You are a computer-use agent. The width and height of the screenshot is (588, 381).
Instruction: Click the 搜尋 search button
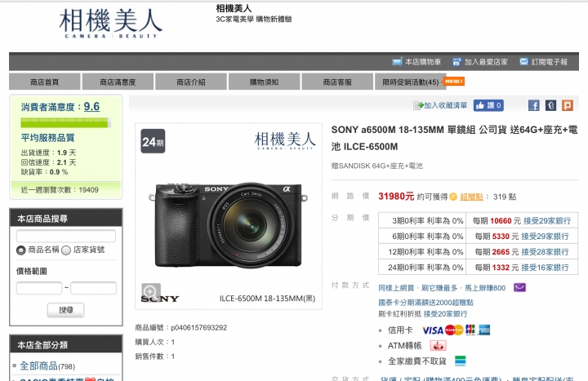65,310
